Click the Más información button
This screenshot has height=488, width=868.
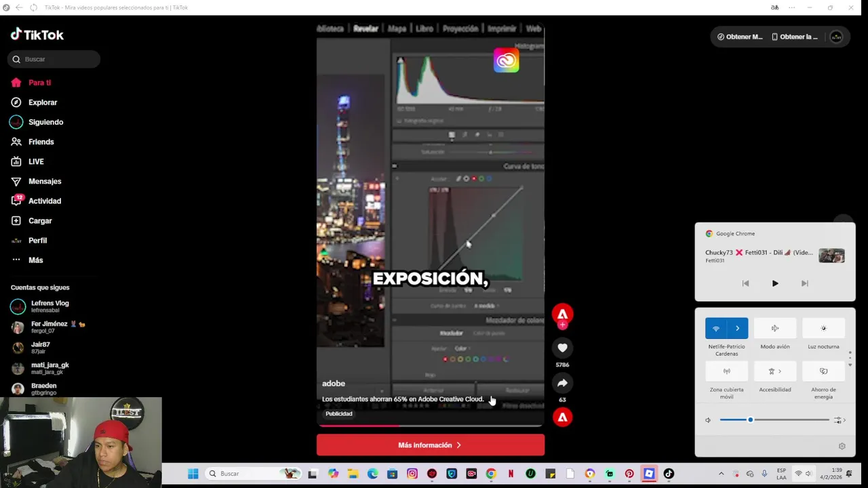pos(430,445)
